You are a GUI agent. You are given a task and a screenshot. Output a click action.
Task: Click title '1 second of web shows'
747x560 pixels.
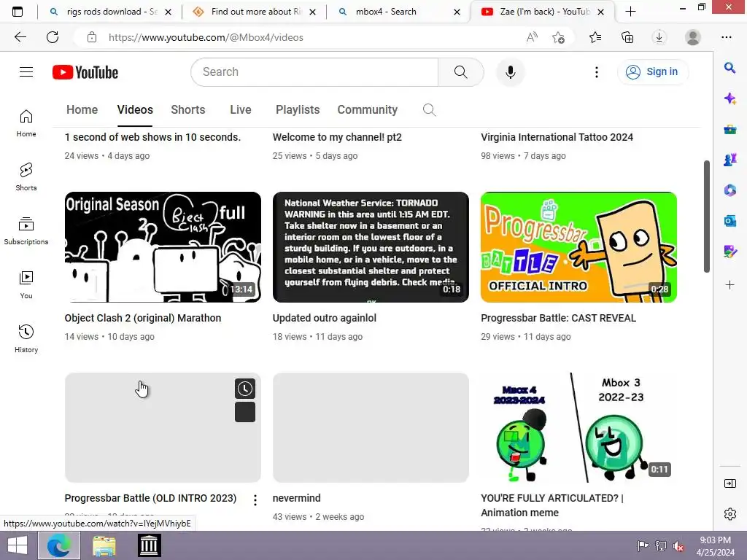tap(152, 137)
